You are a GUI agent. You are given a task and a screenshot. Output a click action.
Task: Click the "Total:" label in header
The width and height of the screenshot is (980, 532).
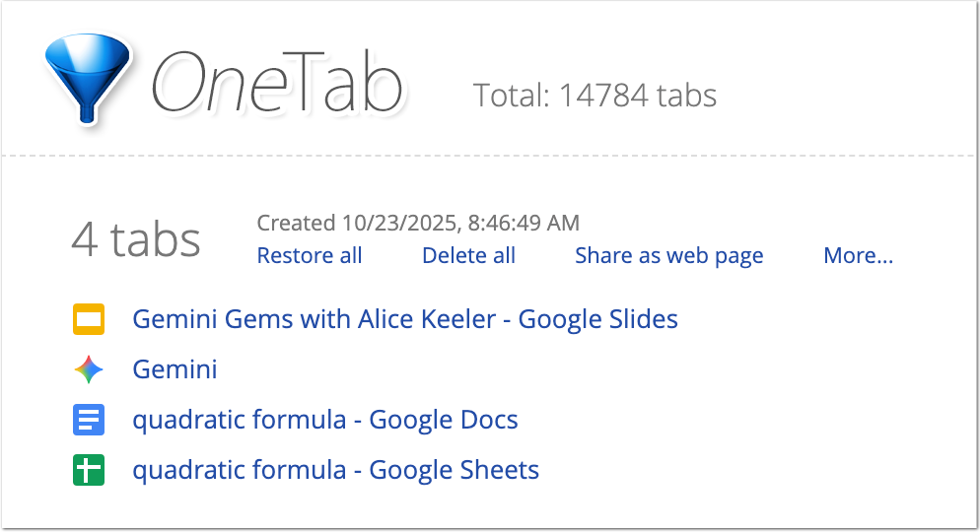(511, 96)
